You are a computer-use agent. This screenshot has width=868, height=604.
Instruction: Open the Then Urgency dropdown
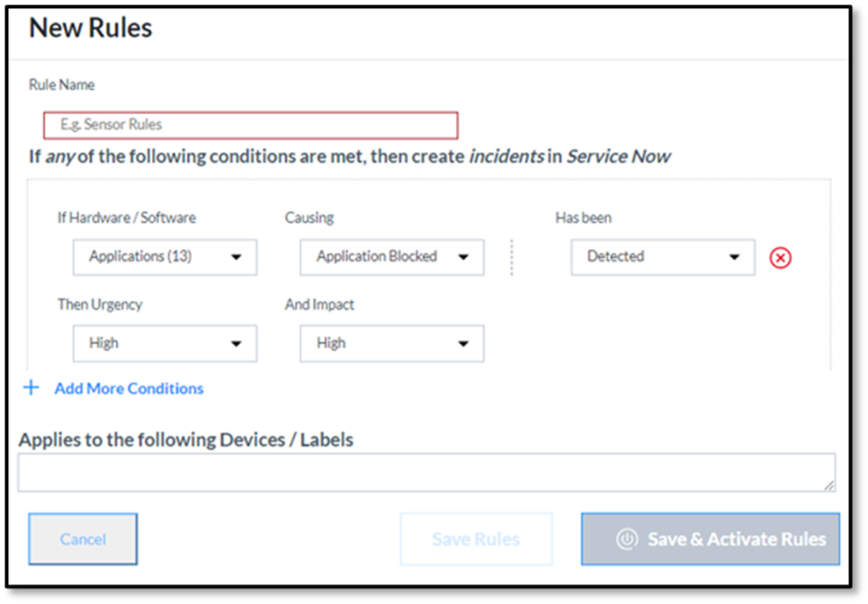165,344
